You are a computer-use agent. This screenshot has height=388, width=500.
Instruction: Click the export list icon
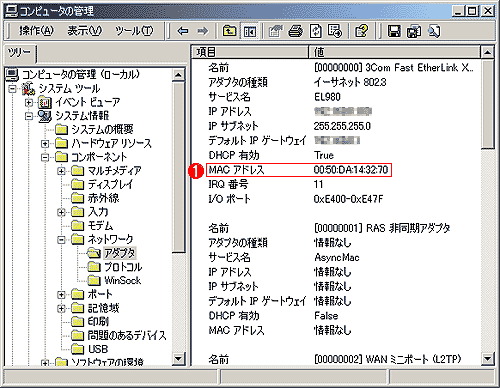tap(335, 31)
